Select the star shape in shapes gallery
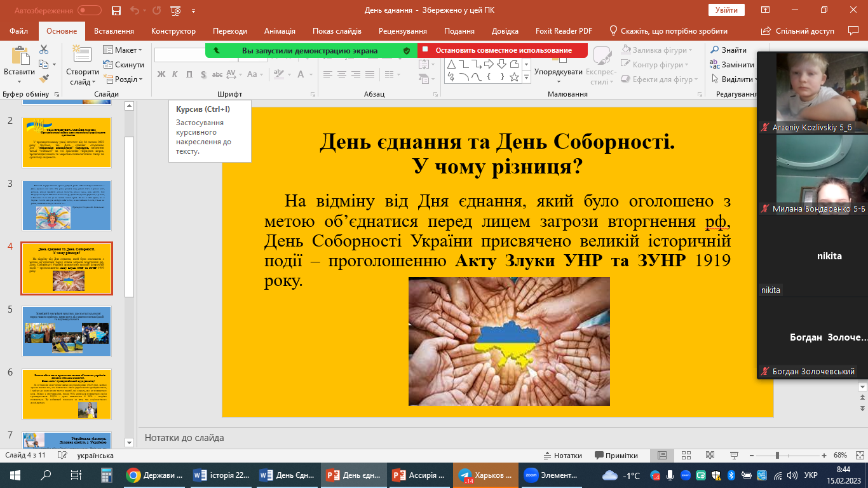 [x=515, y=77]
